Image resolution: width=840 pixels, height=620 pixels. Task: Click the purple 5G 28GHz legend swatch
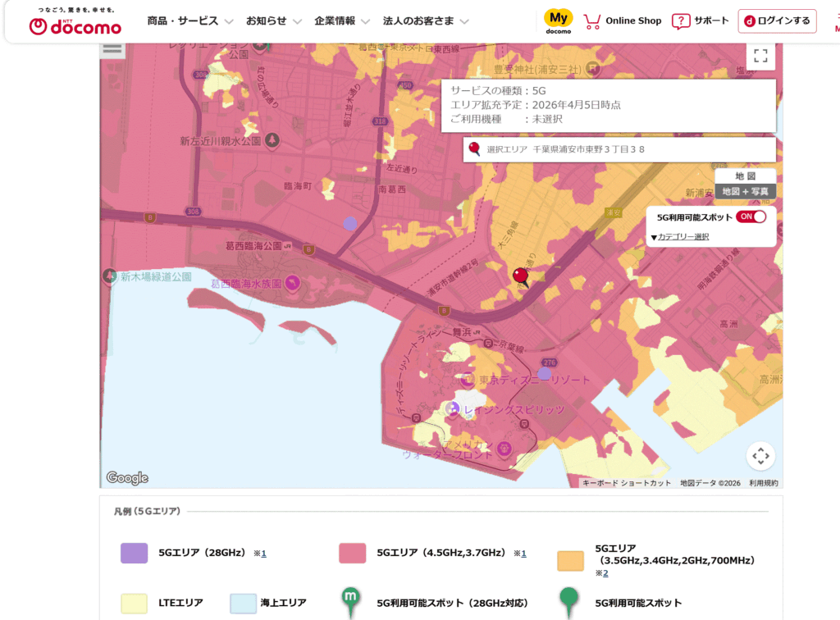(135, 554)
